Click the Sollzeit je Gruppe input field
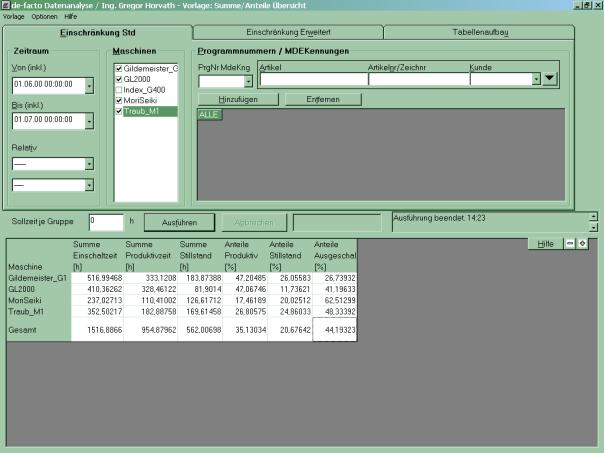Viewport: 604px width, 453px height. pyautogui.click(x=104, y=220)
